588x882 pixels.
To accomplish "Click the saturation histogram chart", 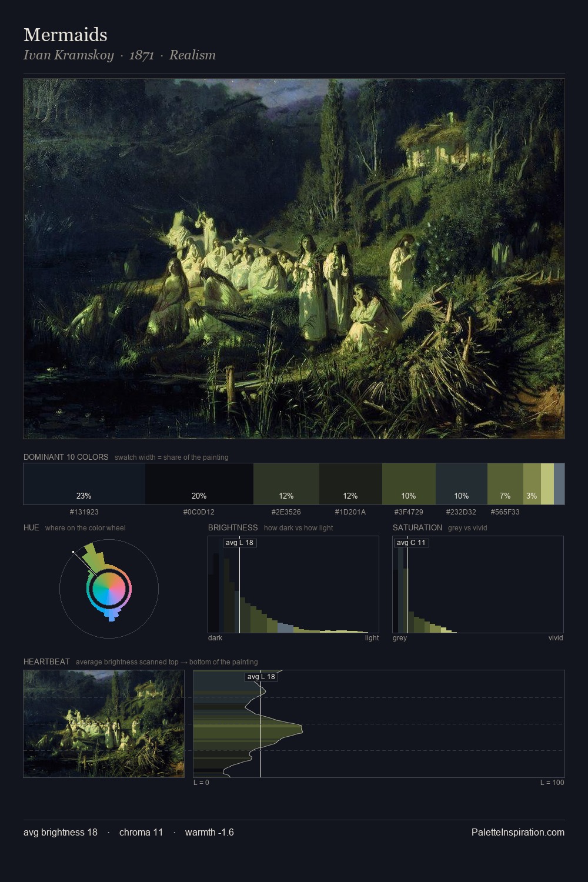I will click(478, 584).
